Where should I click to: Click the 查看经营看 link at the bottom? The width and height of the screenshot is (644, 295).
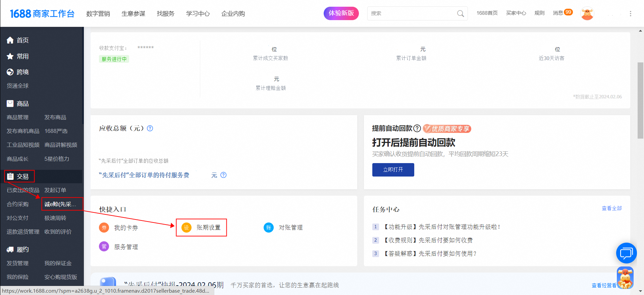pyautogui.click(x=604, y=286)
